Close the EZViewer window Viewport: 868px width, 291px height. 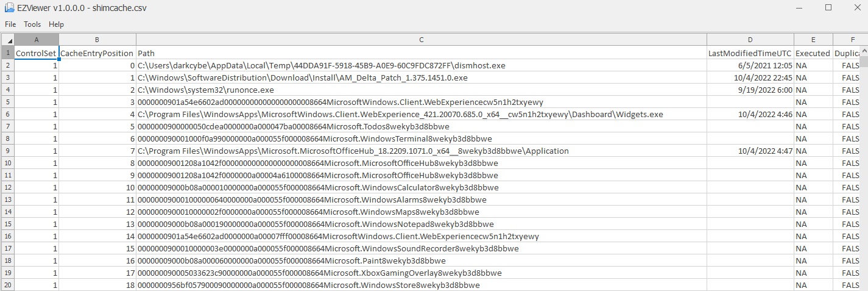855,8
